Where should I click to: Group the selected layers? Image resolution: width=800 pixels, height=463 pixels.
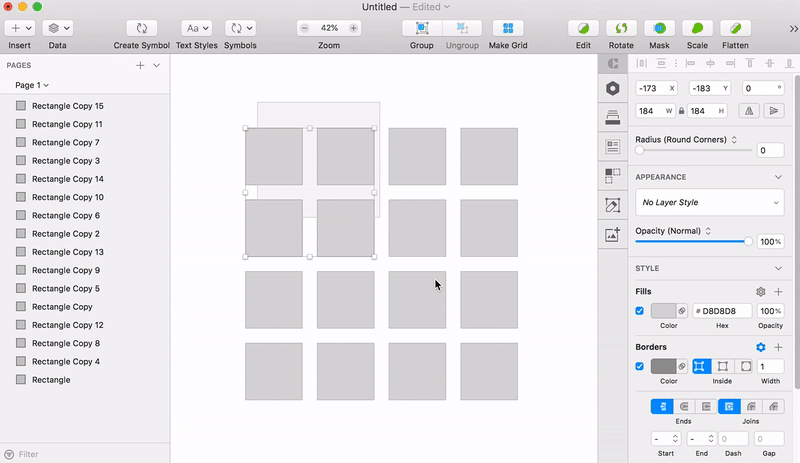tap(421, 28)
